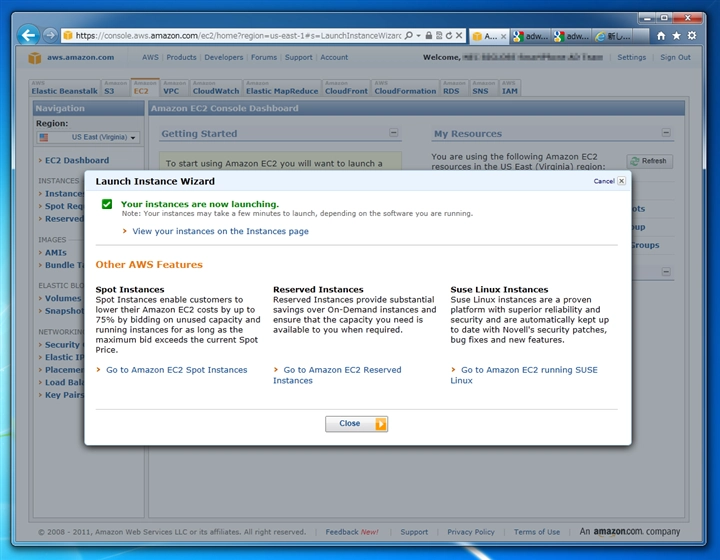Select the RDS service tab
The width and height of the screenshot is (720, 560).
(454, 87)
